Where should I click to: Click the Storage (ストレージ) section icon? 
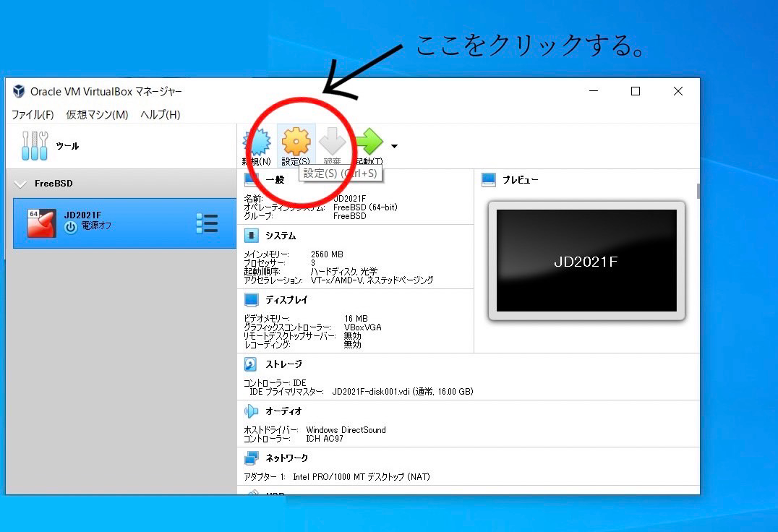click(251, 364)
